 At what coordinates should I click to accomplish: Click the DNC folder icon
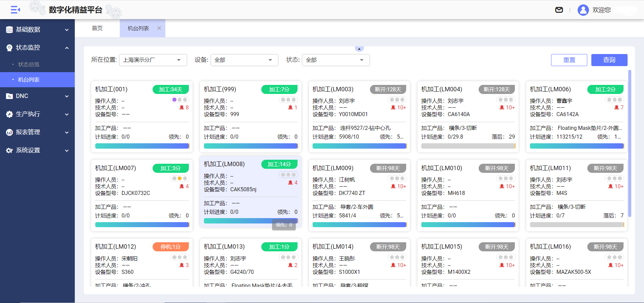[9, 96]
